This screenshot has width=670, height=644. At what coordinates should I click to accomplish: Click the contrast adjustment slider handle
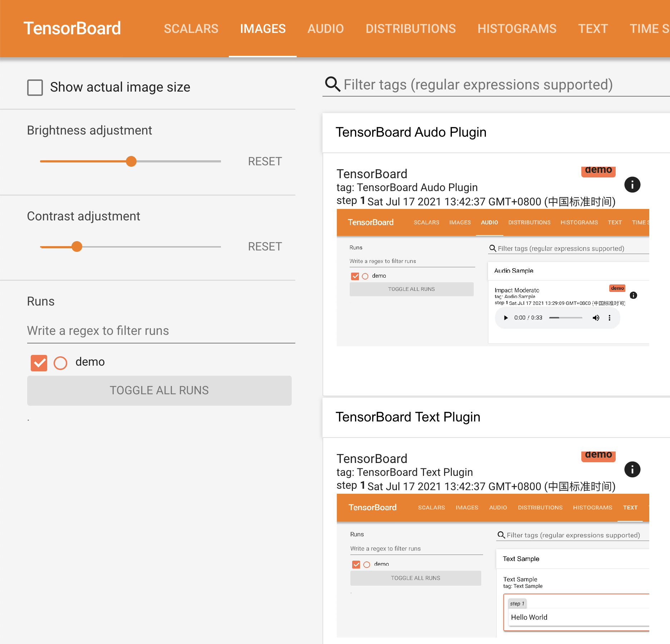(x=77, y=247)
